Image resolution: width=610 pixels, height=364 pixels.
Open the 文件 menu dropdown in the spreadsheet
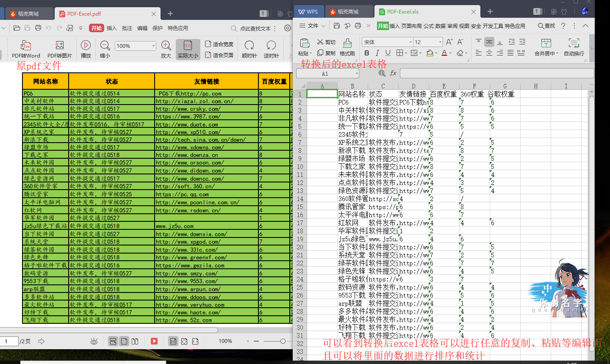313,26
